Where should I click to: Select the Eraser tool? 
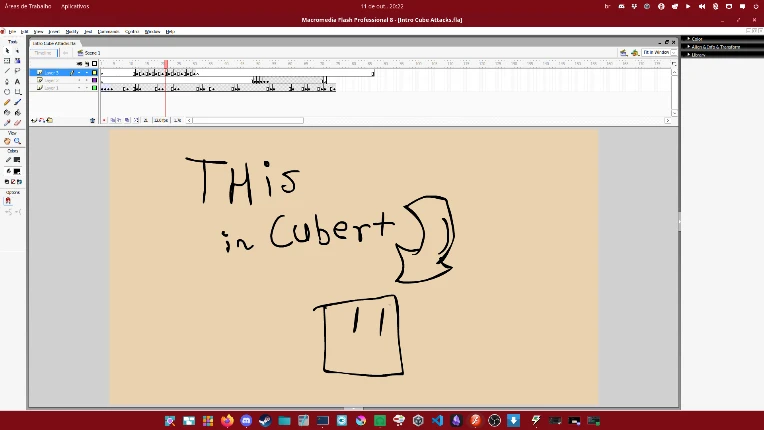[x=18, y=123]
